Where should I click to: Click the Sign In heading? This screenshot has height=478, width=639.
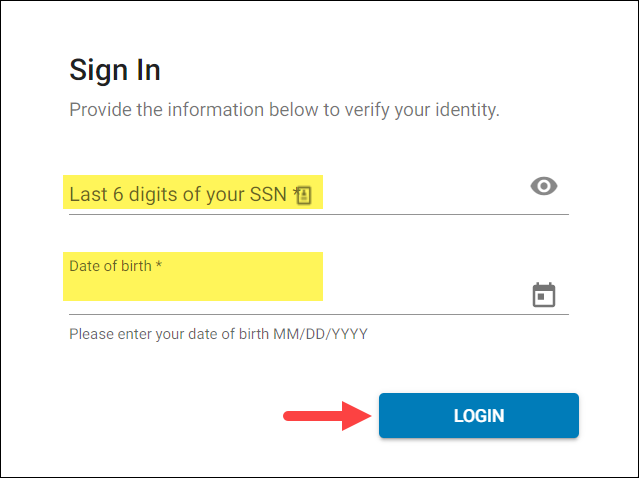[115, 70]
